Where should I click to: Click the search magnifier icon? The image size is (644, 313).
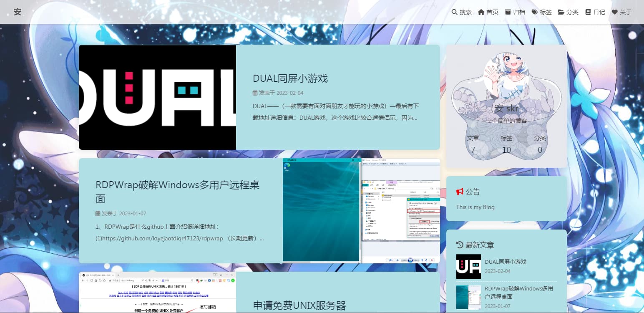tap(455, 12)
